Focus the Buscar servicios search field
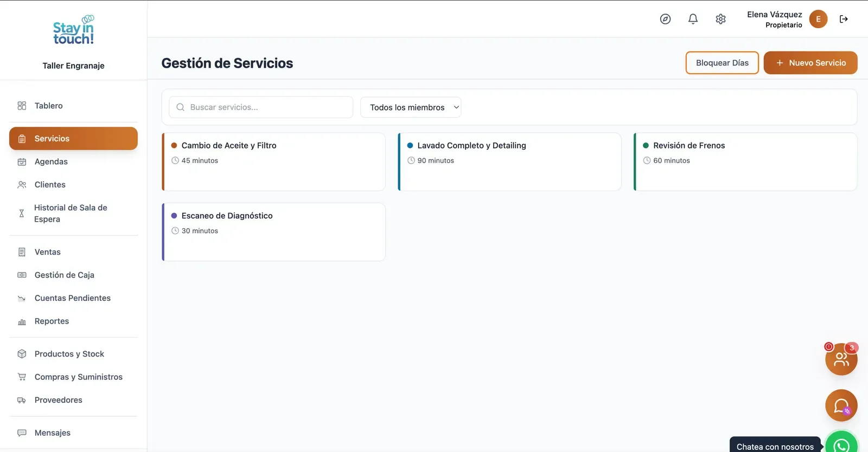Viewport: 868px width, 452px height. point(261,107)
